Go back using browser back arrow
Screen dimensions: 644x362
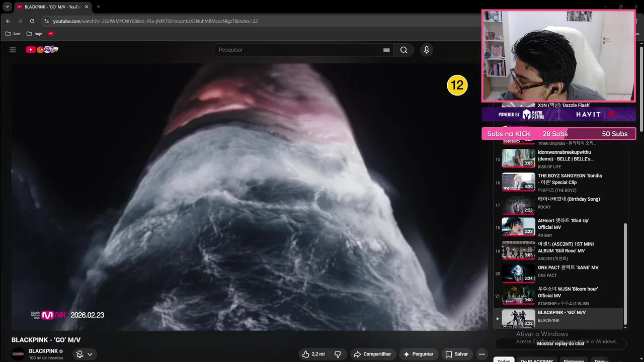click(x=8, y=21)
